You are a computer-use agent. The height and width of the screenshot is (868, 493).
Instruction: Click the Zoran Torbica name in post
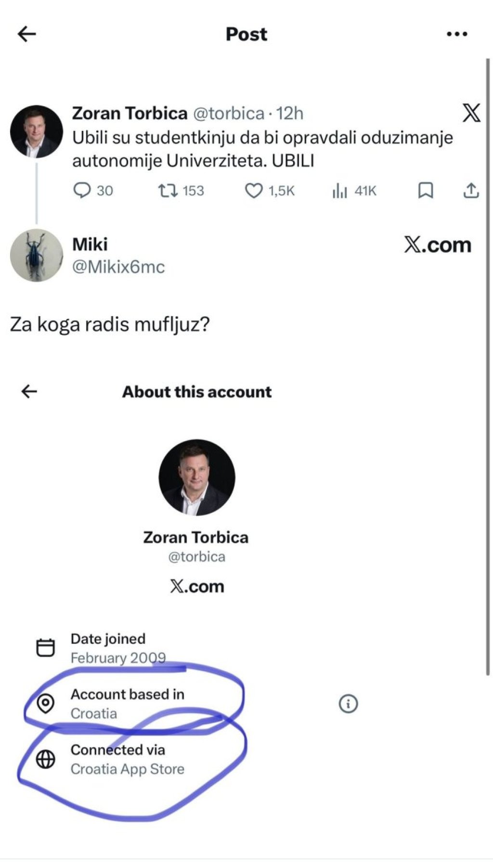pos(130,114)
